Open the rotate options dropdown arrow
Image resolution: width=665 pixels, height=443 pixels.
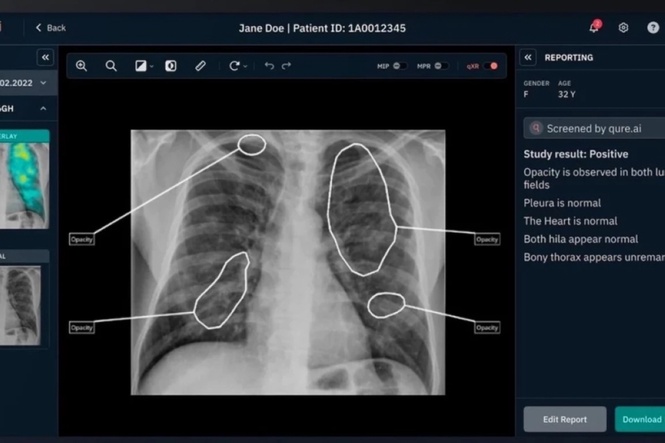(245, 67)
